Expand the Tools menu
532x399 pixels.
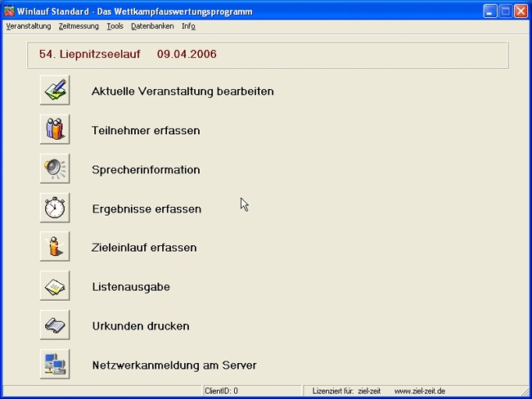(115, 26)
